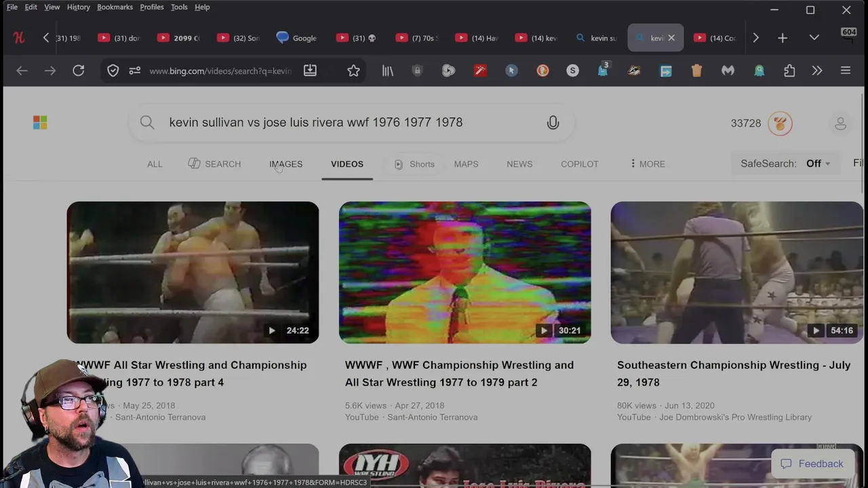Open the Bookmarks menu
Screen dimensions: 868x488
pos(115,7)
